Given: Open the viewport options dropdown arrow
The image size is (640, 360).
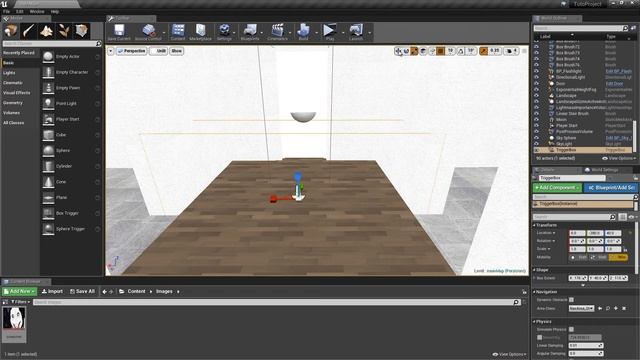Looking at the screenshot, I should [111, 51].
